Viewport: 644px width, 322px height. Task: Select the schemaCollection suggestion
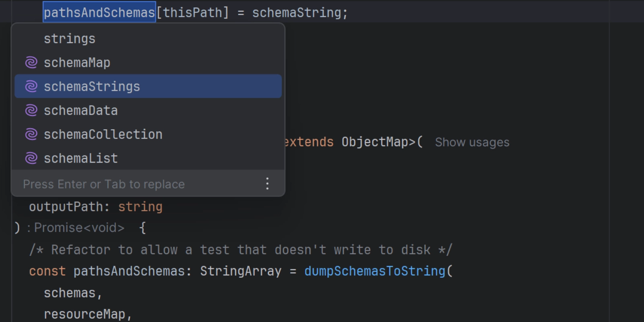[148, 134]
